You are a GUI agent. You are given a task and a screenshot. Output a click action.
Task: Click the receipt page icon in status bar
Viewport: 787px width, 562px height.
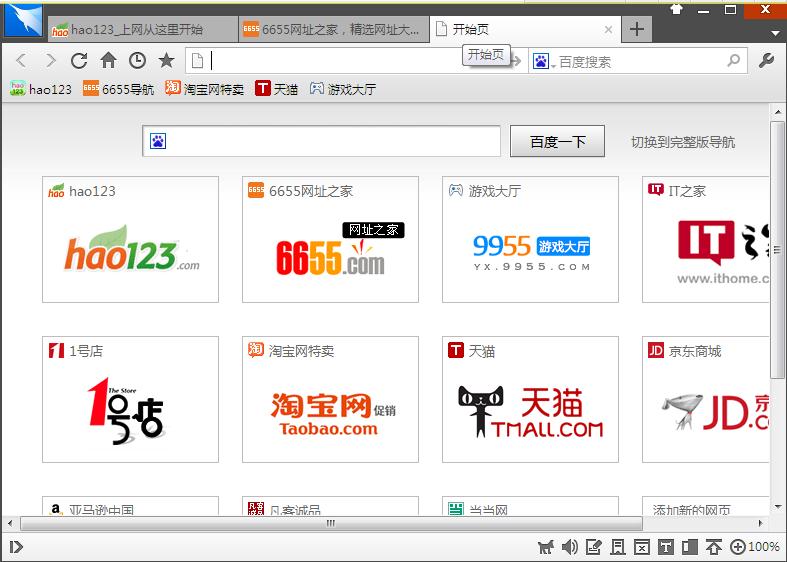[x=618, y=547]
